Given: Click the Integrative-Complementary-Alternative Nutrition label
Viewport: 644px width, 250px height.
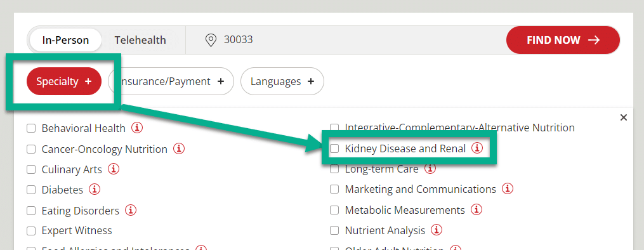Looking at the screenshot, I should [459, 128].
